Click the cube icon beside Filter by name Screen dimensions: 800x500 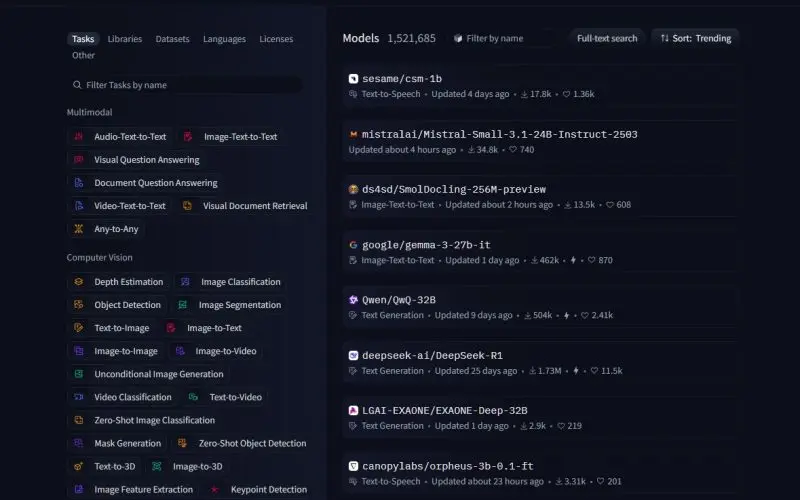(x=458, y=38)
